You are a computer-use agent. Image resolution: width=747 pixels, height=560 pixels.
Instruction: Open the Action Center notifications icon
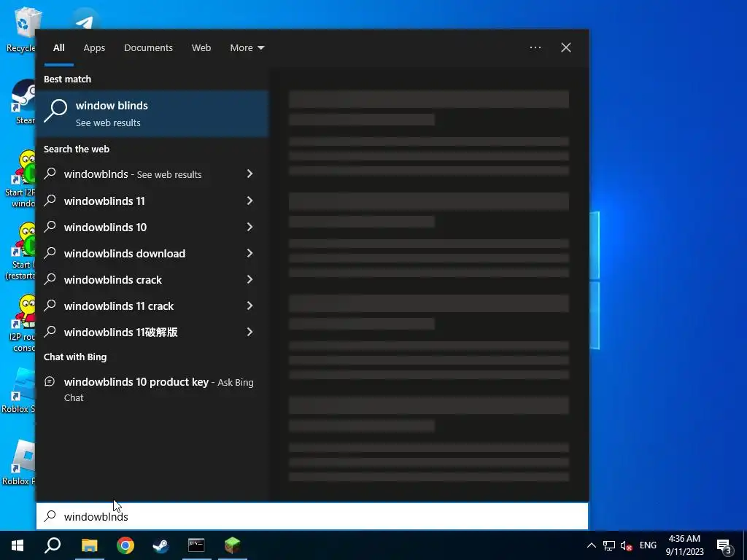coord(724,545)
